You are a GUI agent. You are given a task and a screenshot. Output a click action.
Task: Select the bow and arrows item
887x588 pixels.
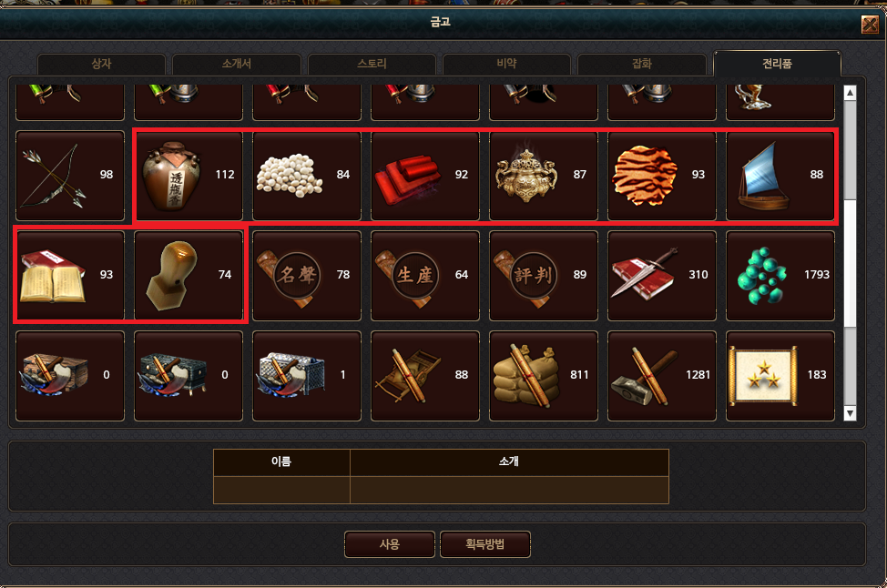tap(70, 176)
